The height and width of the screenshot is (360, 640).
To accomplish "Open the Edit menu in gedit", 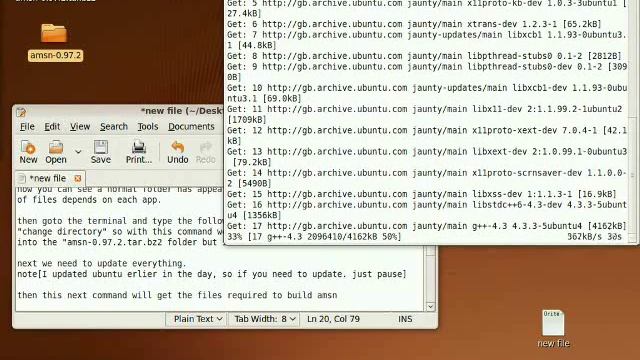I will pyautogui.click(x=52, y=127).
